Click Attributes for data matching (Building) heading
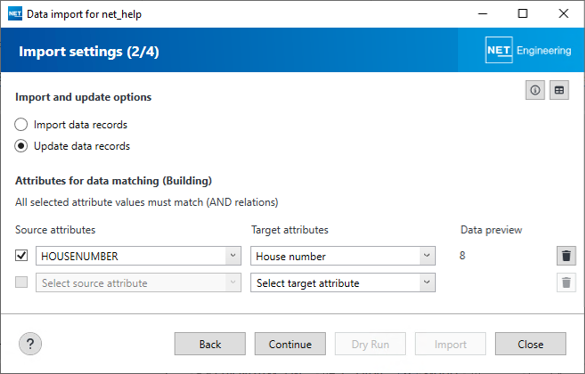 click(113, 181)
